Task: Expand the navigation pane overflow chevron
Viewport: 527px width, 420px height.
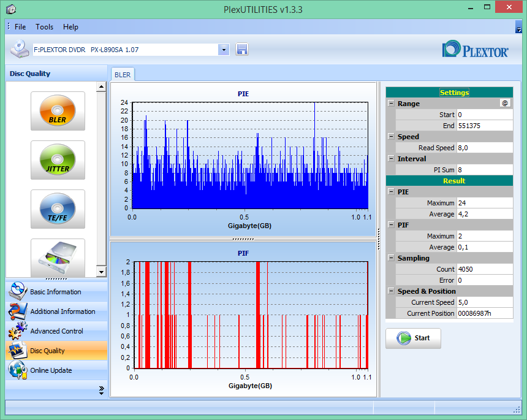Action: pos(102,390)
